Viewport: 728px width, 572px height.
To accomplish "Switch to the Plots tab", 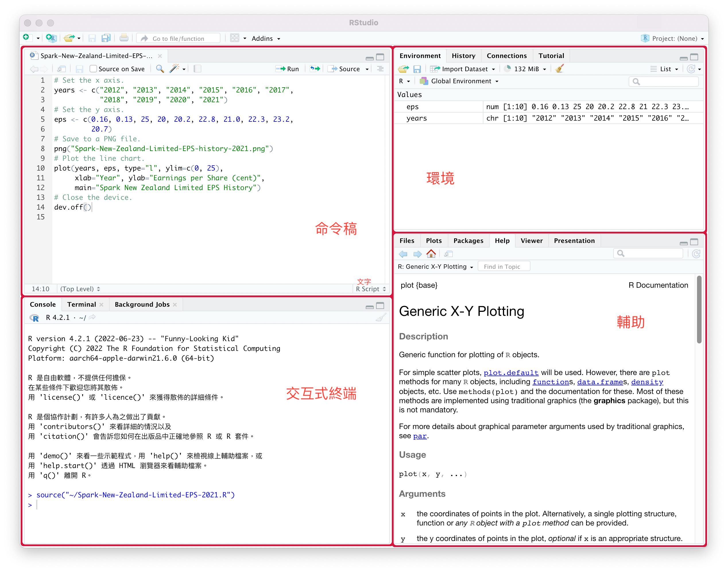I will pyautogui.click(x=434, y=240).
